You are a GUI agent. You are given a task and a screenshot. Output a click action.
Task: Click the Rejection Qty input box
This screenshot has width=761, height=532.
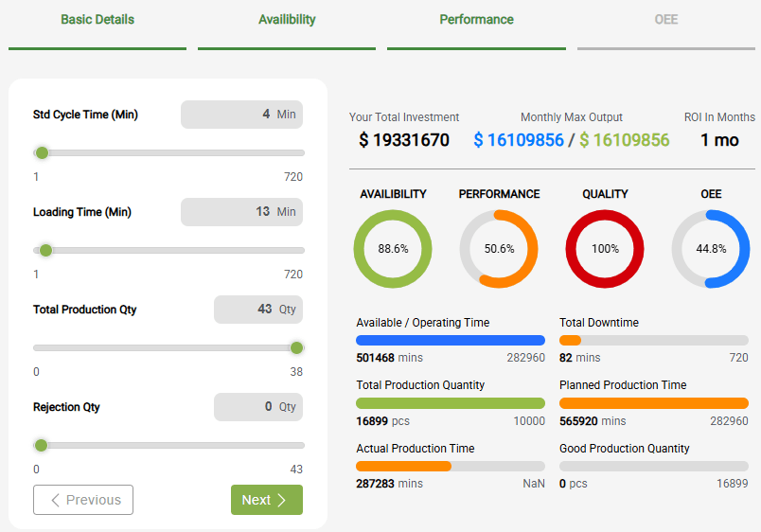tap(257, 407)
